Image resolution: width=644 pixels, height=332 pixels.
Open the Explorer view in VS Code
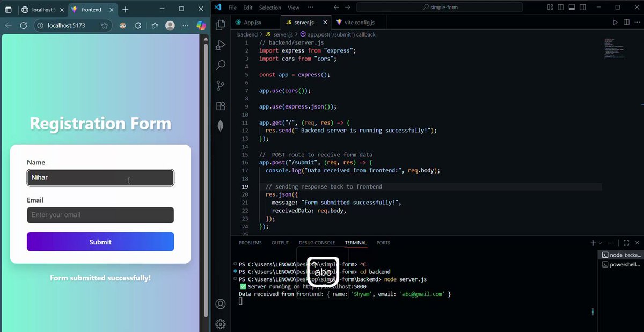[x=220, y=25]
